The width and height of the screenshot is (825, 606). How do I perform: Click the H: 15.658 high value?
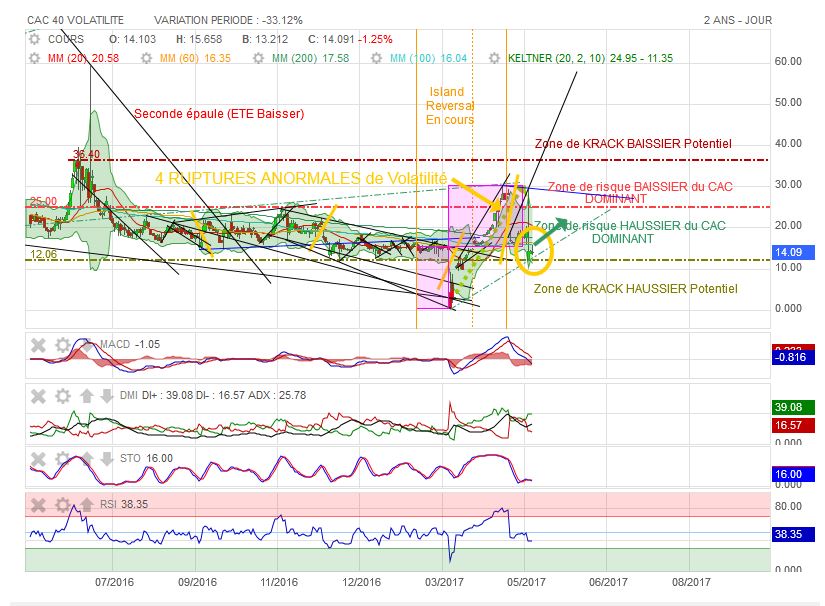(199, 39)
